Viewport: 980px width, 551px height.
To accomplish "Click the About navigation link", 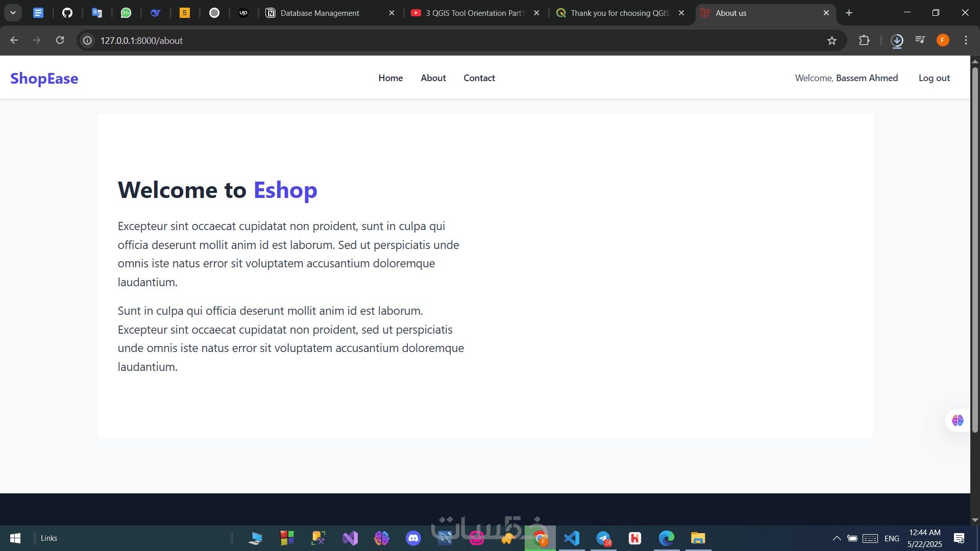I will (433, 78).
